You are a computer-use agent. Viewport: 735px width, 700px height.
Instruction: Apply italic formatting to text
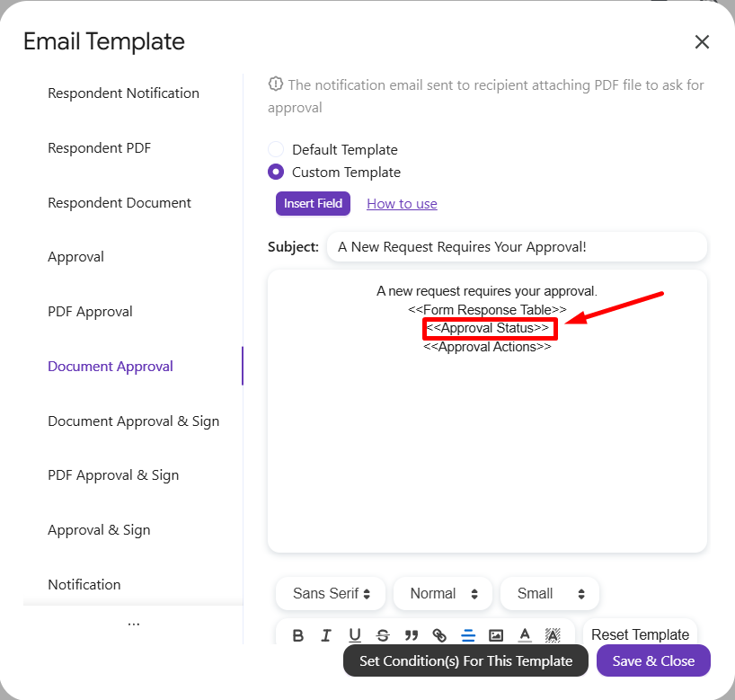click(x=326, y=635)
